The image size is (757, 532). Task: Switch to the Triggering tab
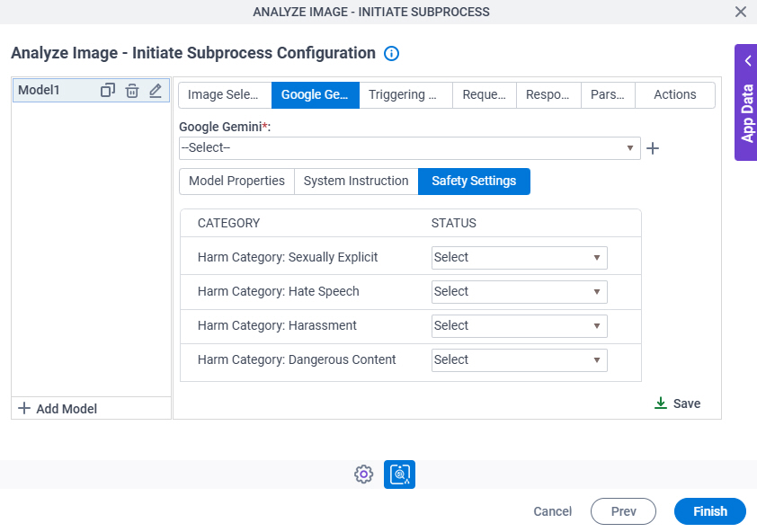pos(405,94)
